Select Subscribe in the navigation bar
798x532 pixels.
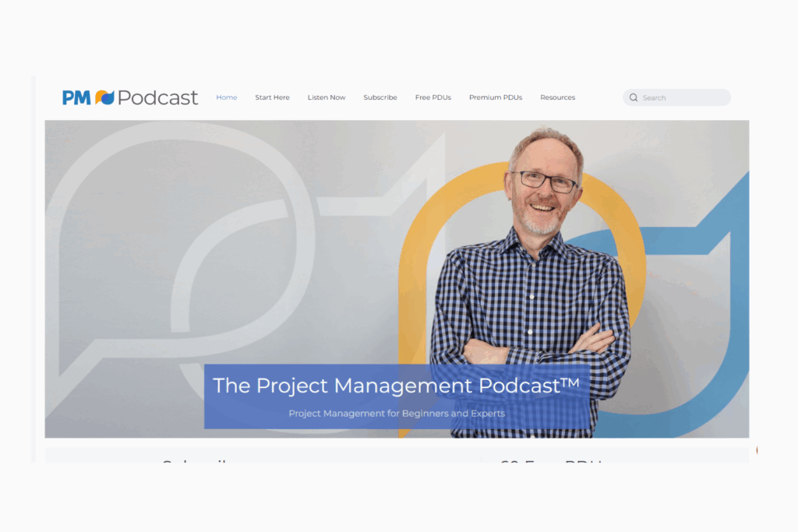click(380, 97)
